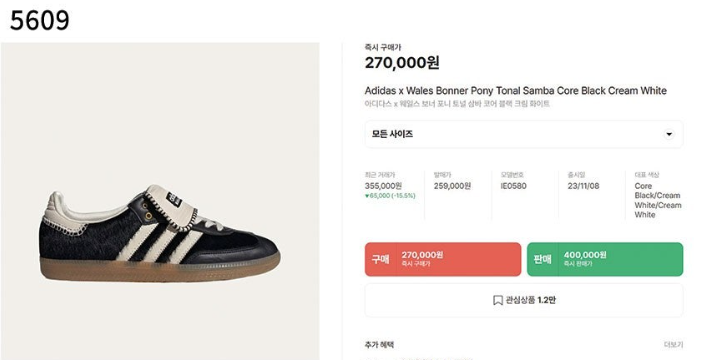Click the 발매가 259,000원 retail price

click(452, 186)
